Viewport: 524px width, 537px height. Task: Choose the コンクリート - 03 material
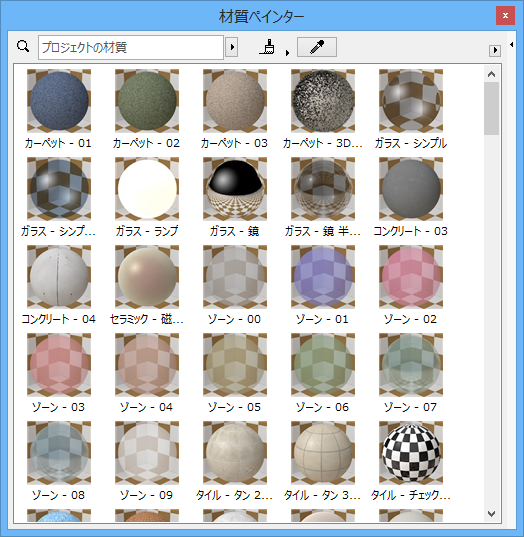(411, 189)
